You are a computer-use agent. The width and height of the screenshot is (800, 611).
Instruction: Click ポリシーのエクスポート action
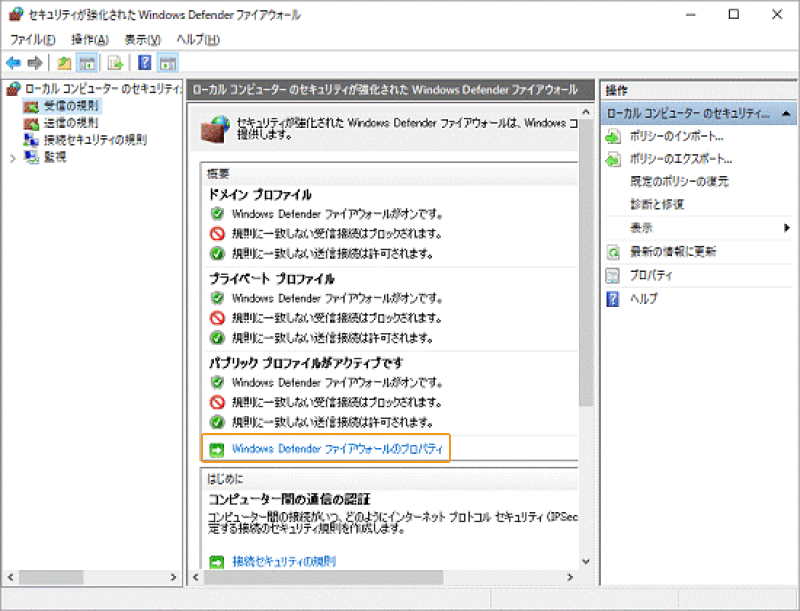click(681, 159)
